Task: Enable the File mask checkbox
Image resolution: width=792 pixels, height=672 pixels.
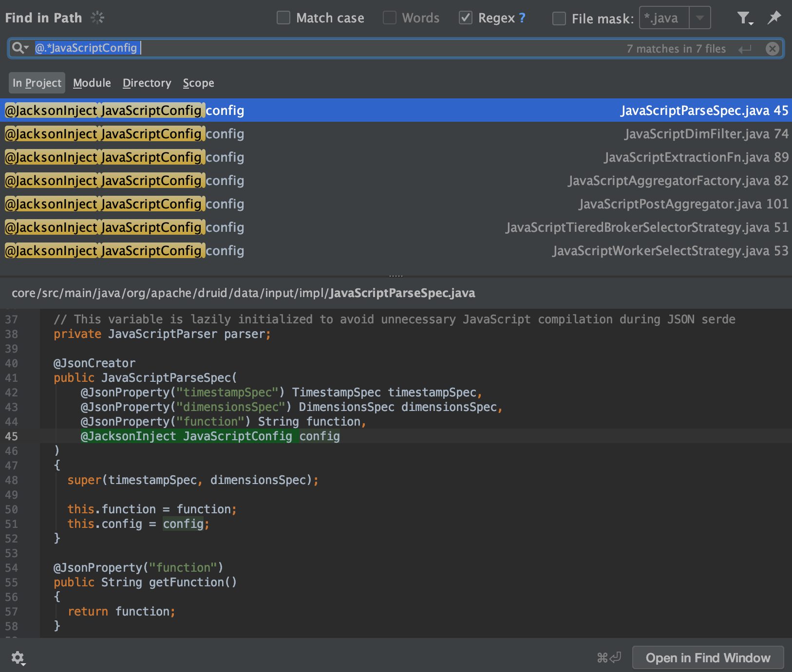Action: point(559,19)
